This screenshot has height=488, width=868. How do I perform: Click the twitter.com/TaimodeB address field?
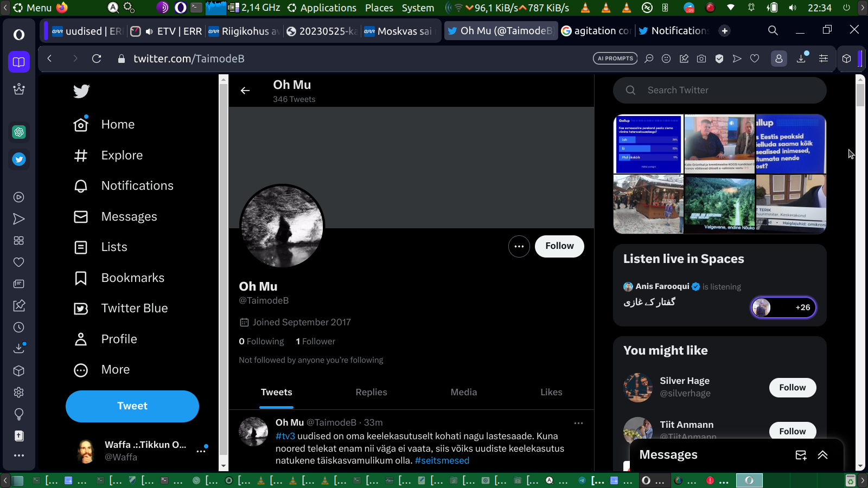[189, 59]
